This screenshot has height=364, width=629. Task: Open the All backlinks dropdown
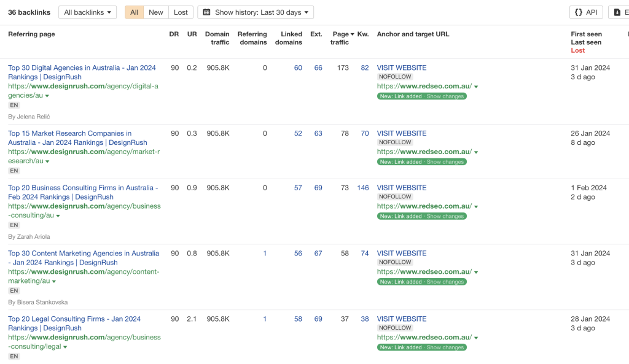(87, 12)
